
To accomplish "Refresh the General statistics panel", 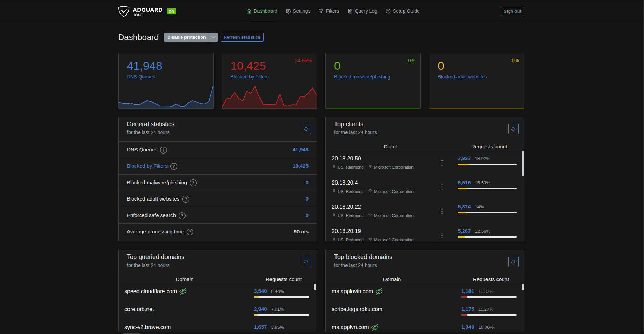I will coord(306,129).
